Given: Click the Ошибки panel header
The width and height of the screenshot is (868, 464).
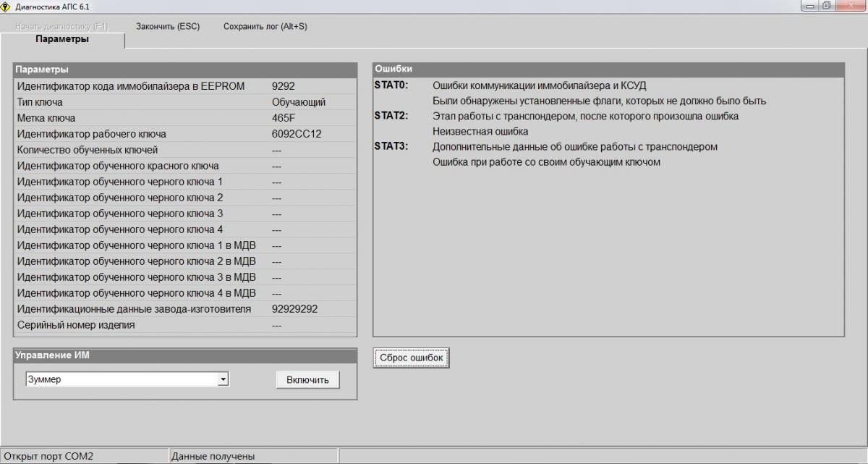Looking at the screenshot, I should (608, 69).
